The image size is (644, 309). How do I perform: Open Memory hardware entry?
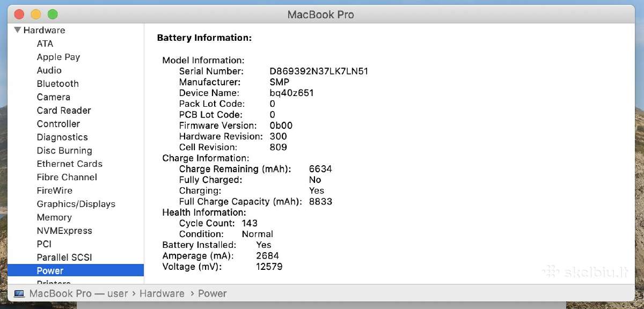tap(54, 217)
